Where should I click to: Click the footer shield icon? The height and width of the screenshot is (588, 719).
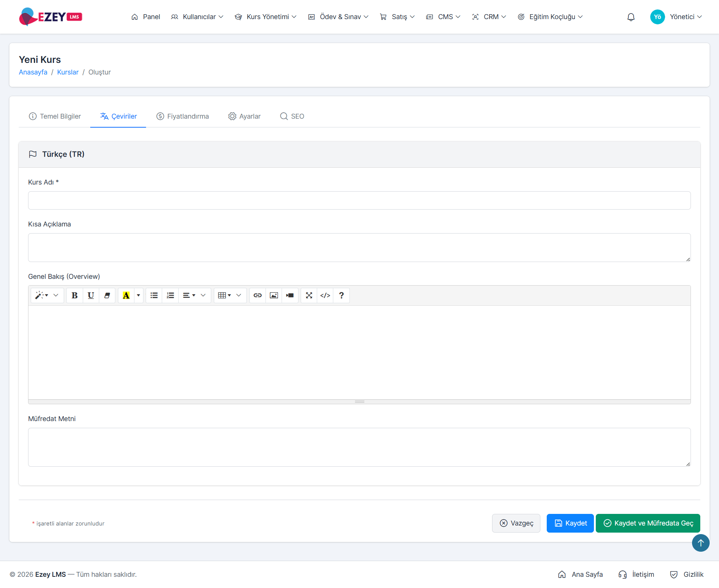pos(674,575)
